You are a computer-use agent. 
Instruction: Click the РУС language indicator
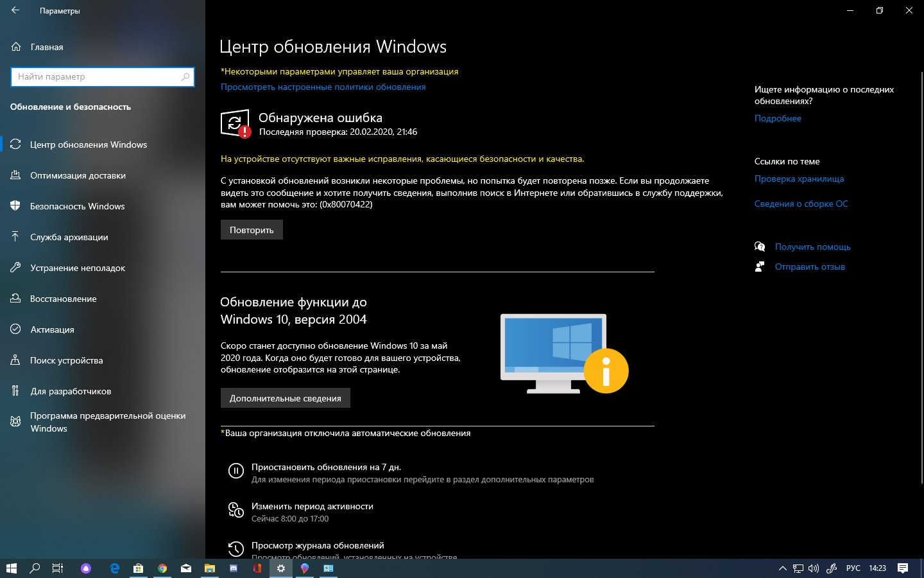click(853, 568)
